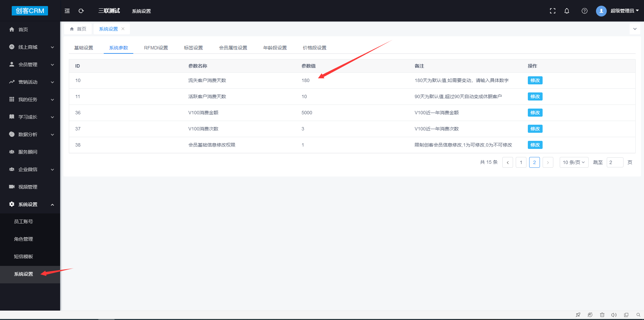
Task: Expand the 企业微信 menu chevron
Action: coord(52,170)
